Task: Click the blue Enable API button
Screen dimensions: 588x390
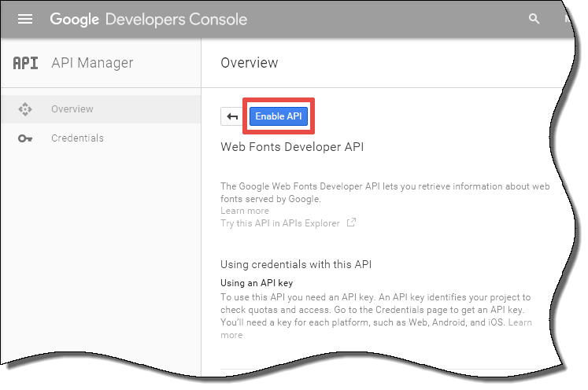Action: coord(278,116)
